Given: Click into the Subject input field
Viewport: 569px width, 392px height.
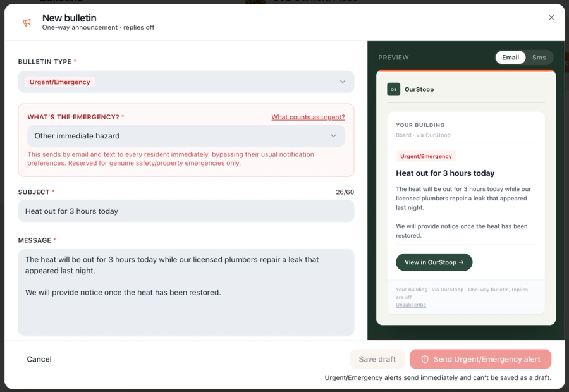Looking at the screenshot, I should tap(186, 211).
